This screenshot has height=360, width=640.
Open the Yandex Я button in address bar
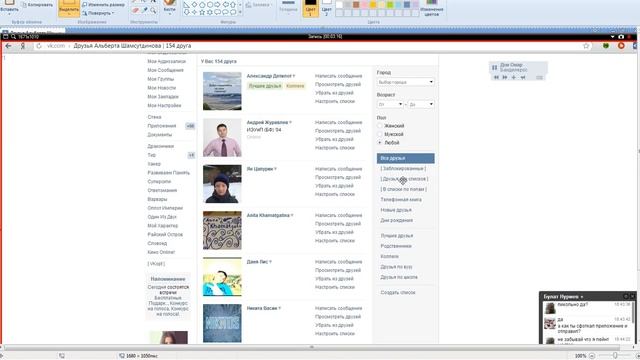pos(23,46)
